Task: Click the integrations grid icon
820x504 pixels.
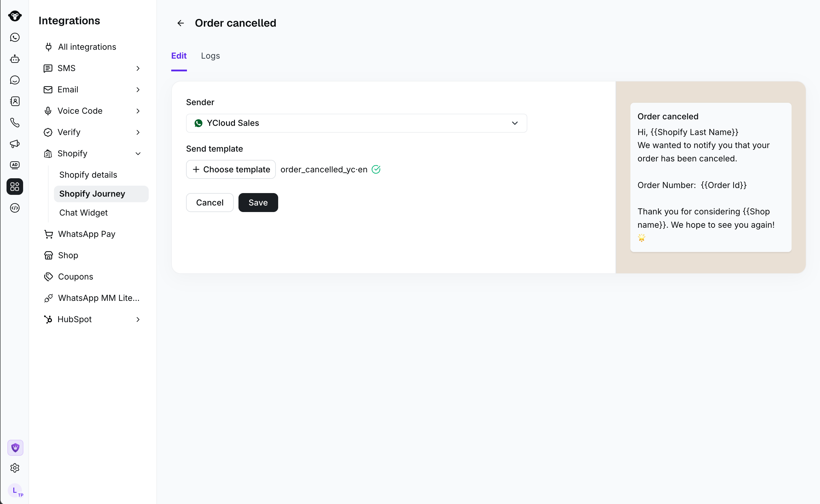Action: 15,186
